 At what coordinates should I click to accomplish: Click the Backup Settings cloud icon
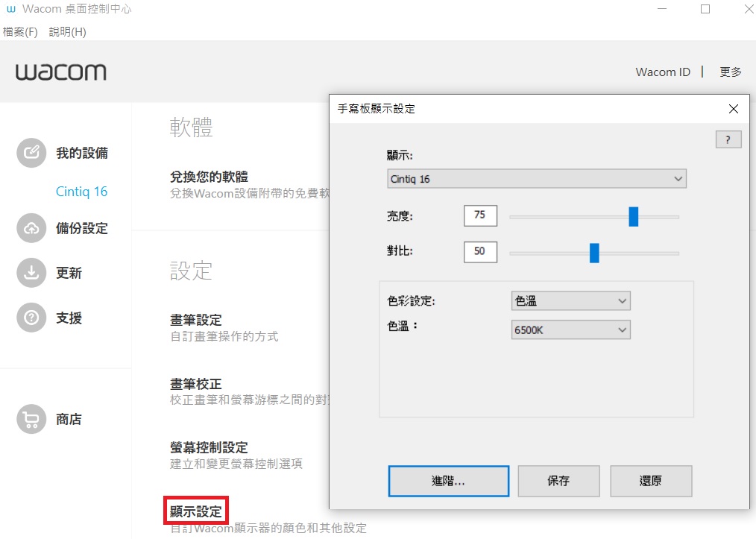tap(31, 228)
